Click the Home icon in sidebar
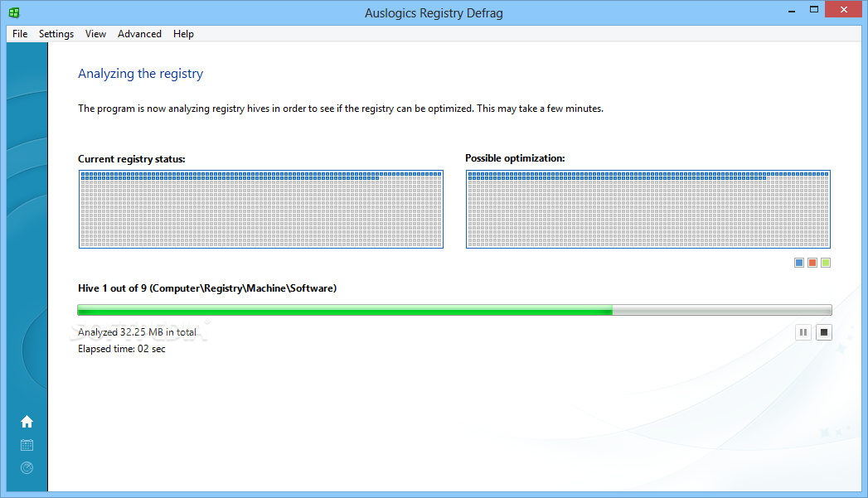This screenshot has height=498, width=868. 27,423
